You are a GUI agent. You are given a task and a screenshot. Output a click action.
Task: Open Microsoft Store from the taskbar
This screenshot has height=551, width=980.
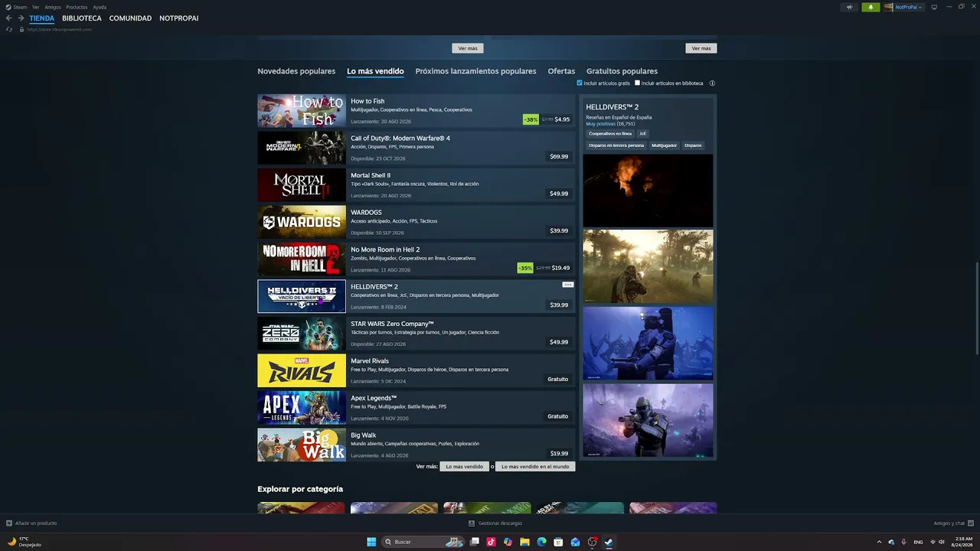click(558, 542)
